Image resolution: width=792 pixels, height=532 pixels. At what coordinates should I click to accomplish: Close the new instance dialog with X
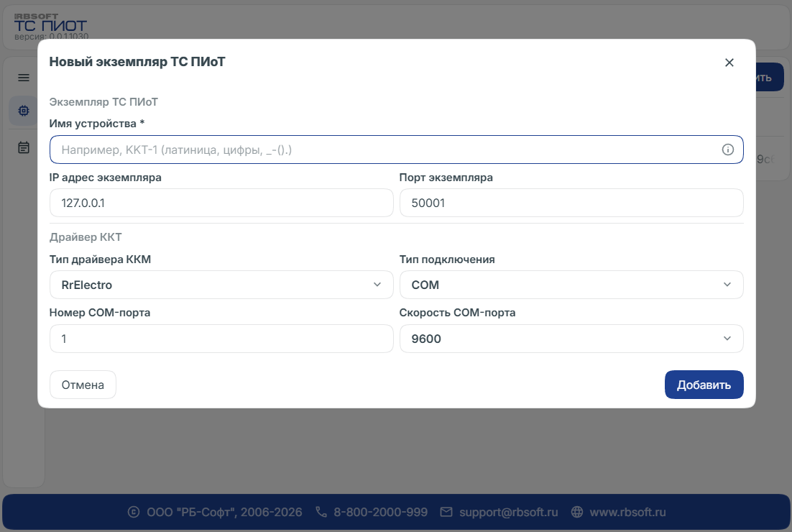[729, 63]
